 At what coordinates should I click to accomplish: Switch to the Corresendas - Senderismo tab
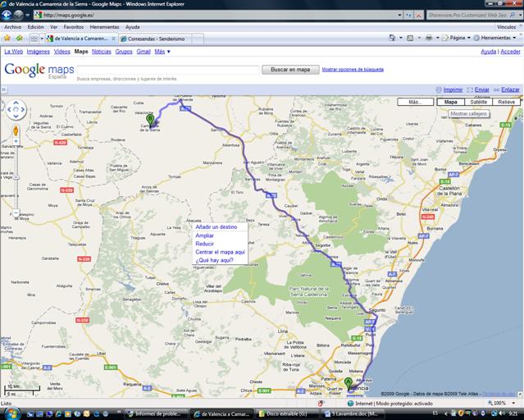point(155,39)
